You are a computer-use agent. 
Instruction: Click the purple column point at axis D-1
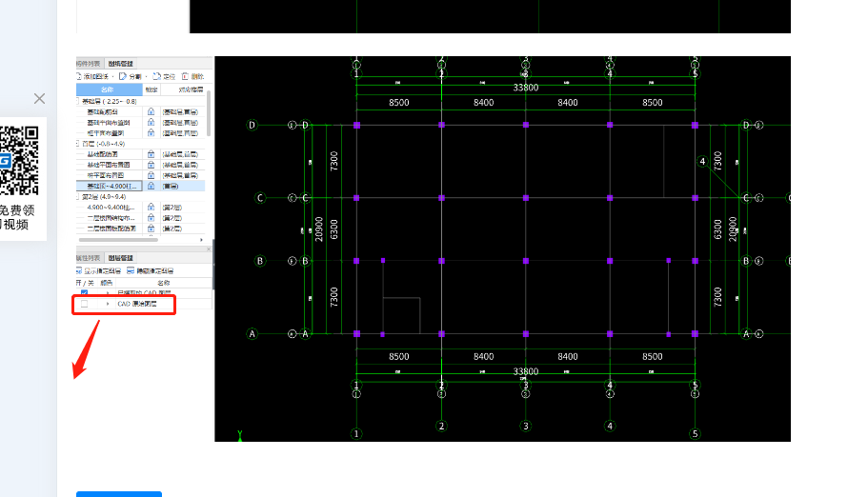(356, 125)
